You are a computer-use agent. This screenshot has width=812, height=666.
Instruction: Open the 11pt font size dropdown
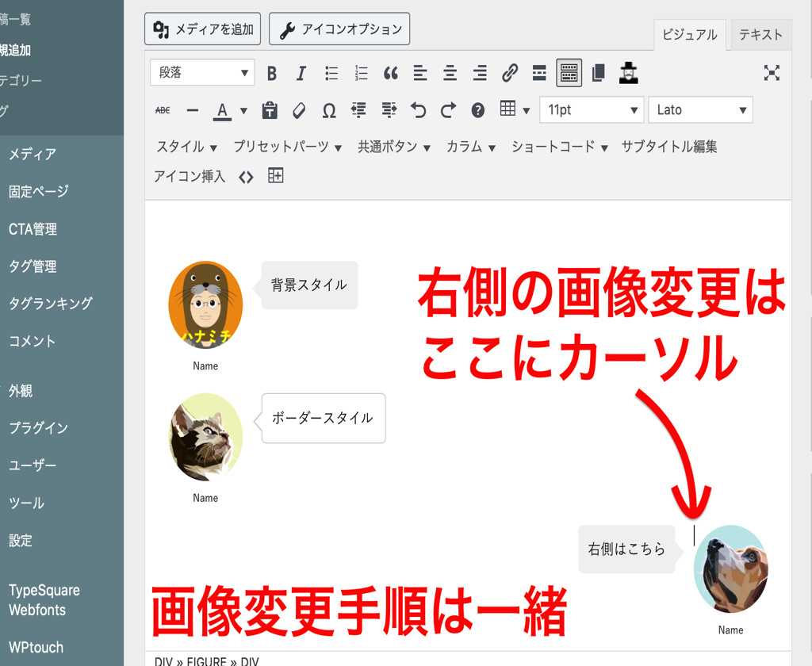(x=591, y=110)
